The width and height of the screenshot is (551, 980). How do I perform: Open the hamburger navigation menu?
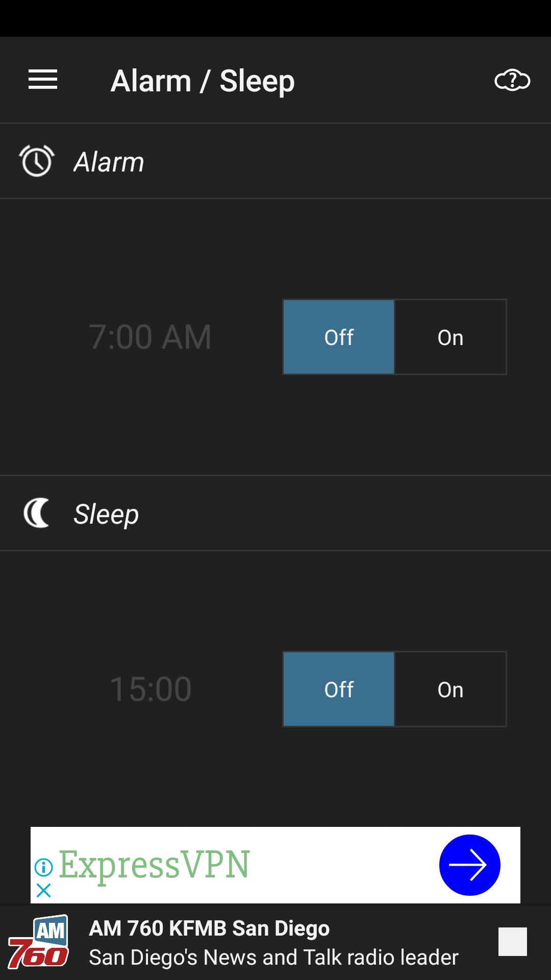pyautogui.click(x=43, y=80)
